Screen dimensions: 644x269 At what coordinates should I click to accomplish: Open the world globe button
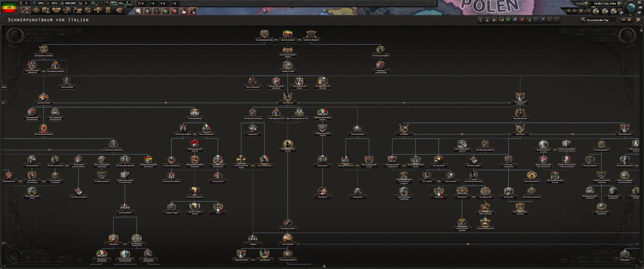(631, 7)
